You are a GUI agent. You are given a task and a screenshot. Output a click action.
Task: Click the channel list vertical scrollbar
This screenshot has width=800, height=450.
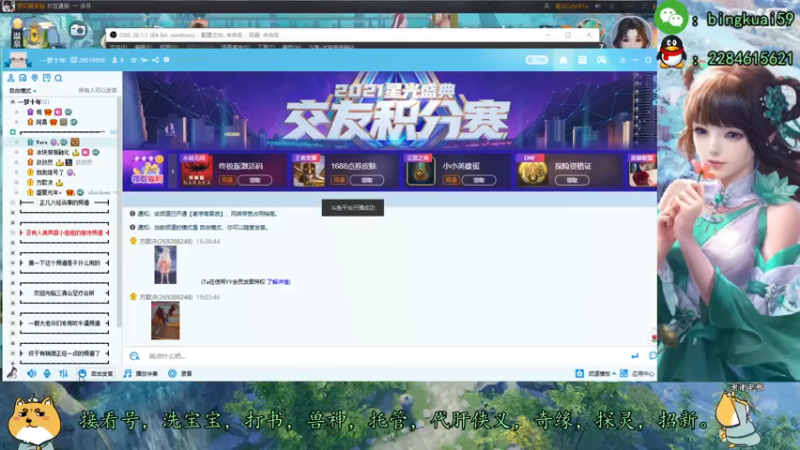[x=119, y=214]
